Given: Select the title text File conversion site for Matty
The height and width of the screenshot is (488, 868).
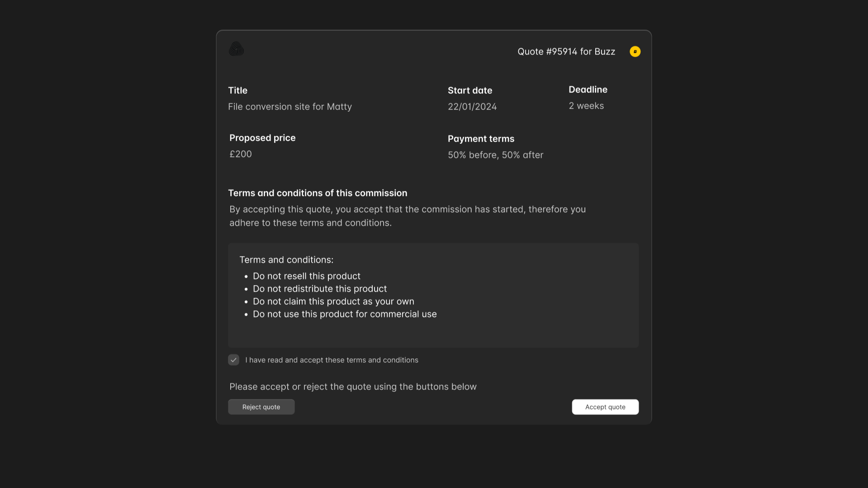Looking at the screenshot, I should click(x=289, y=107).
